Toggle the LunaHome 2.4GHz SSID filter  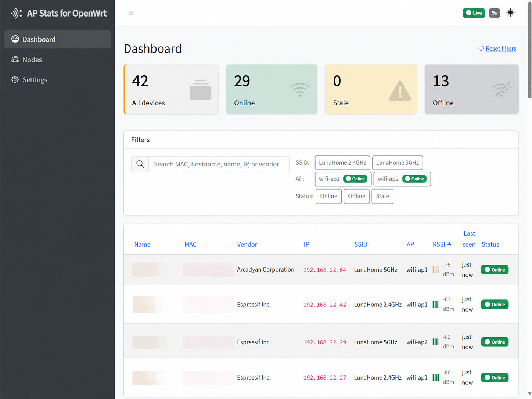click(342, 163)
